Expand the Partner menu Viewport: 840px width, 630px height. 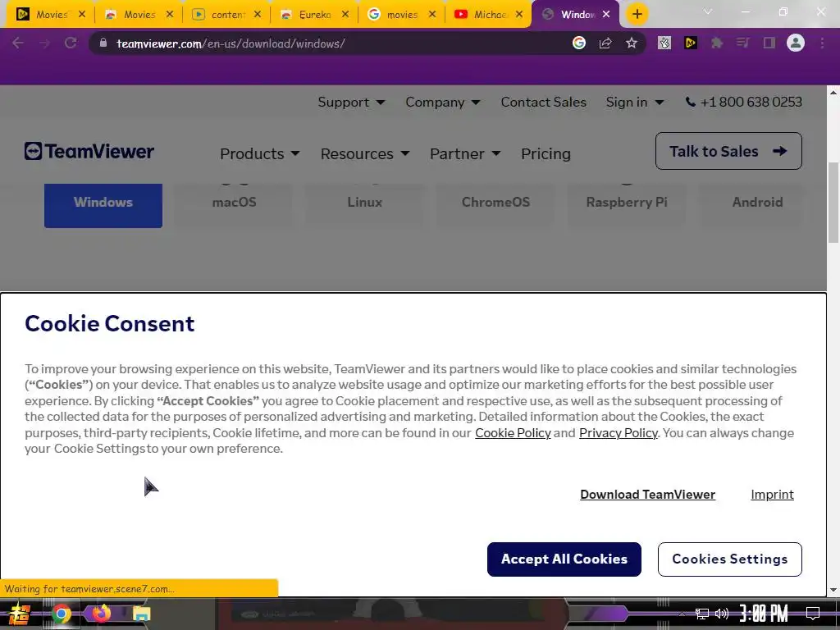[x=465, y=153]
